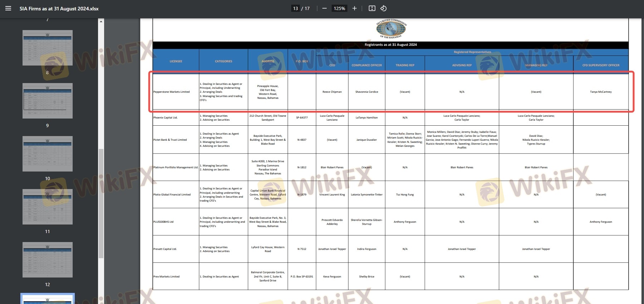Click the Securities Commission of the Bahamas logo
The width and height of the screenshot is (644, 304).
pyautogui.click(x=391, y=29)
